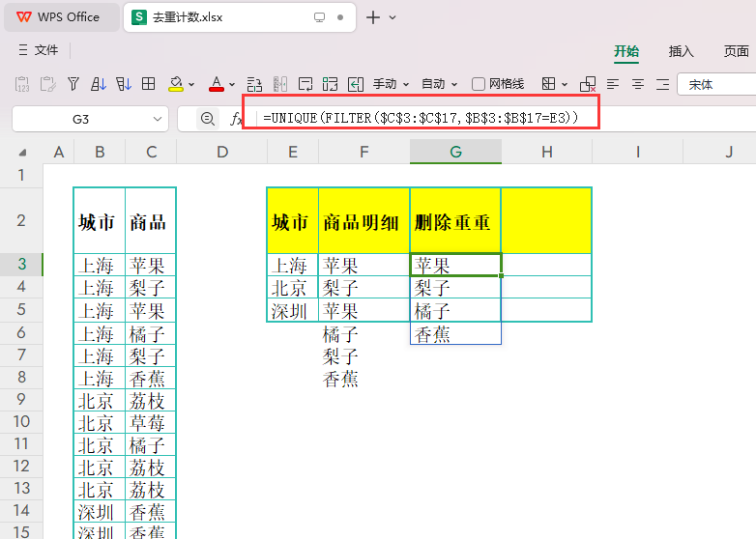Select the 页面 ribbon tab
The image size is (756, 539).
pos(736,51)
